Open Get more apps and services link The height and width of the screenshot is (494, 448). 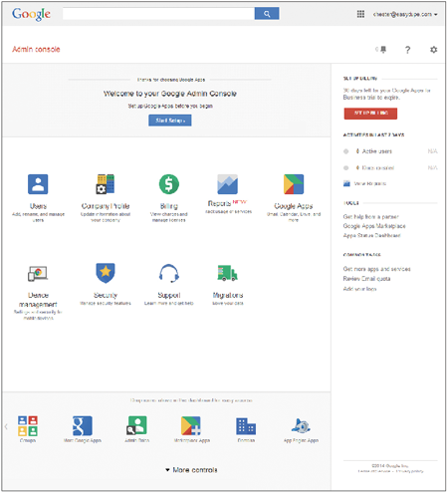(x=376, y=269)
